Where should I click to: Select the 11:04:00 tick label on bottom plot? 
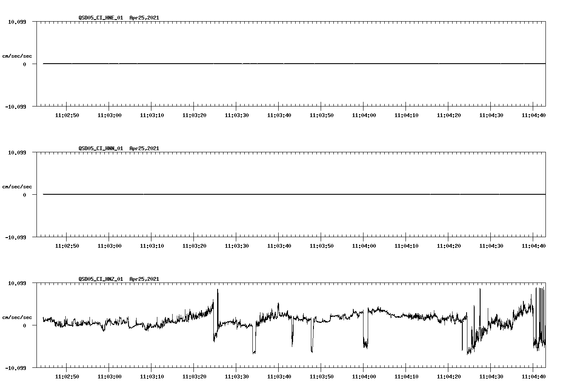[364, 375]
